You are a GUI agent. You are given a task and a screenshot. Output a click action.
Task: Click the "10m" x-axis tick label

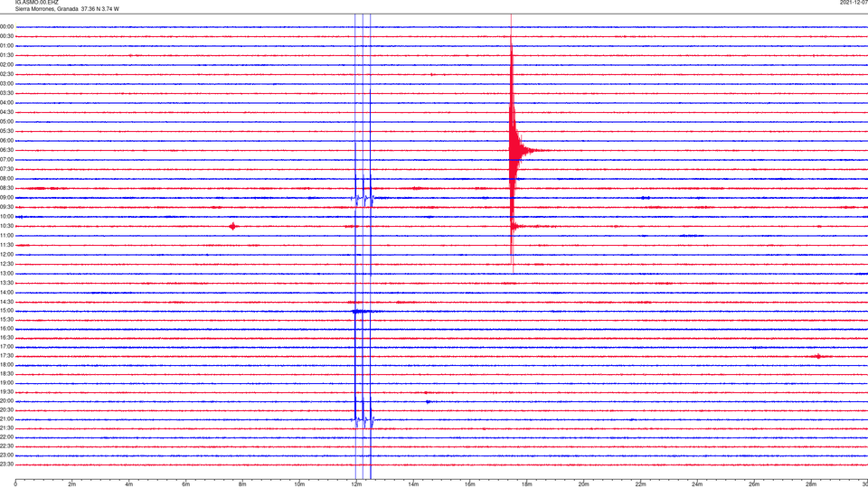click(x=299, y=484)
